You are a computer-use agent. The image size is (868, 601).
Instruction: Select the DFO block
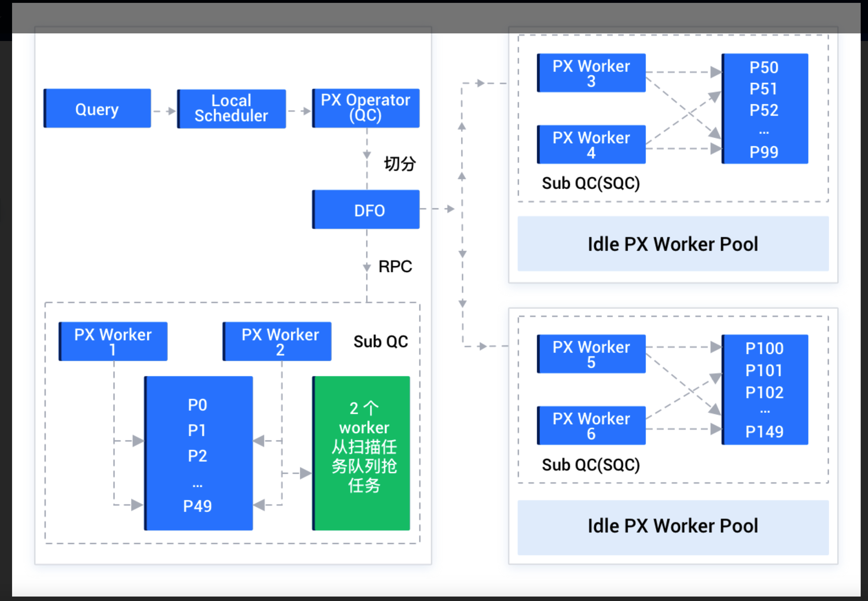366,210
